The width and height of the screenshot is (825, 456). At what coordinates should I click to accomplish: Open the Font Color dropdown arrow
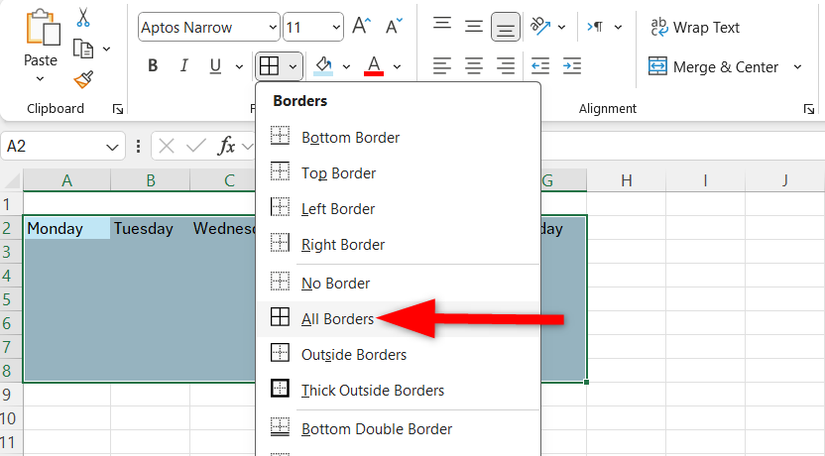[397, 66]
